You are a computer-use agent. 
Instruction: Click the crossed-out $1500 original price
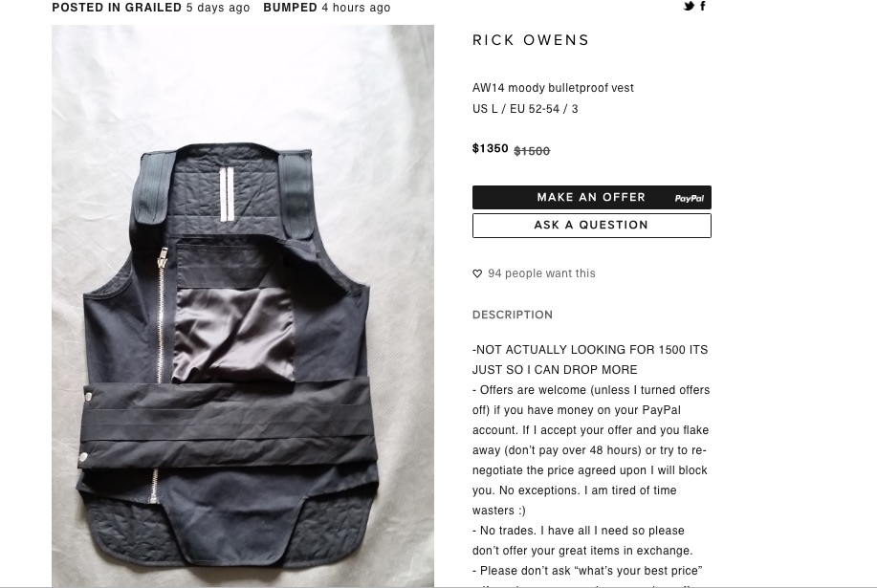(x=532, y=151)
